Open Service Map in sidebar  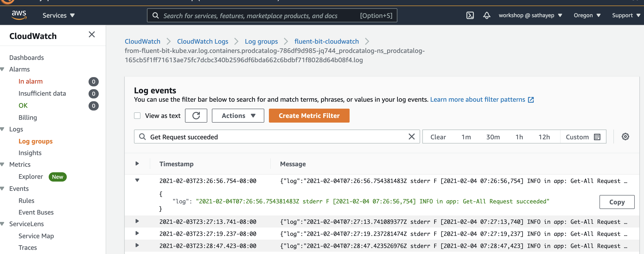pos(36,236)
